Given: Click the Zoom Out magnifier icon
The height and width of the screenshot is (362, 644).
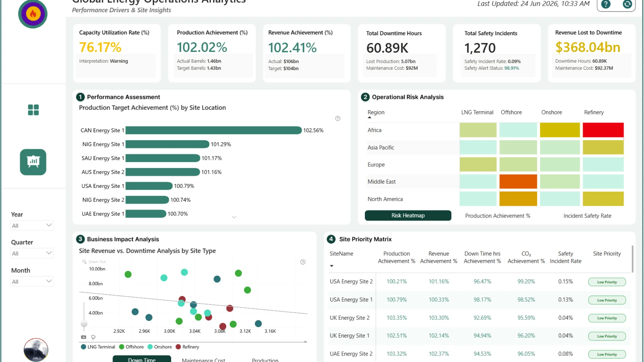Looking at the screenshot, I should [x=84, y=262].
